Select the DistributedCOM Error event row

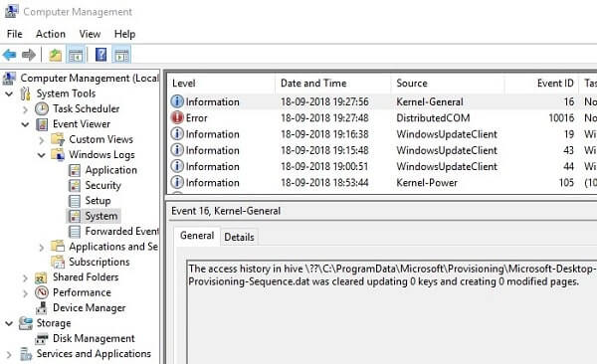(x=382, y=117)
